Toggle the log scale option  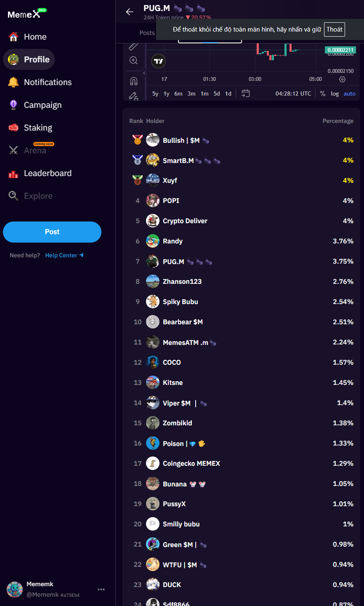335,93
